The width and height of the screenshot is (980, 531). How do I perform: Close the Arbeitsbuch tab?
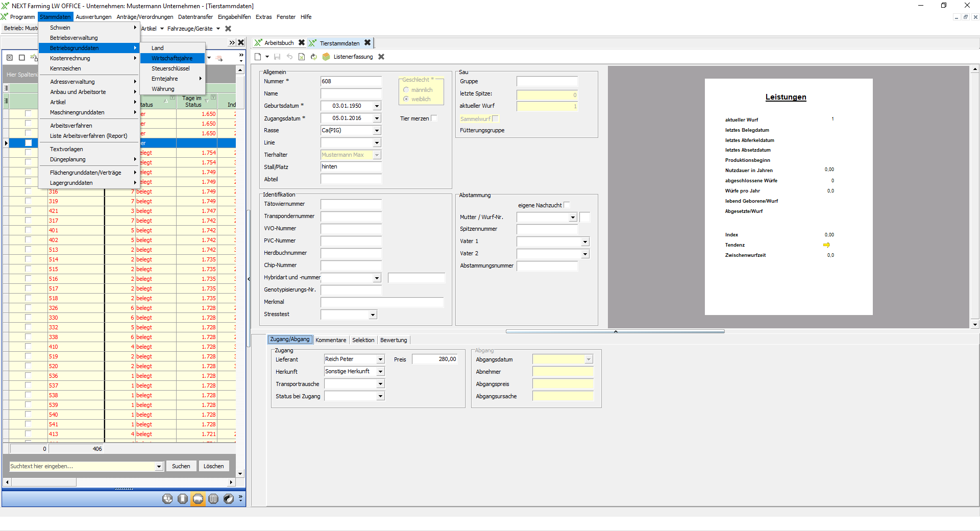tap(302, 43)
